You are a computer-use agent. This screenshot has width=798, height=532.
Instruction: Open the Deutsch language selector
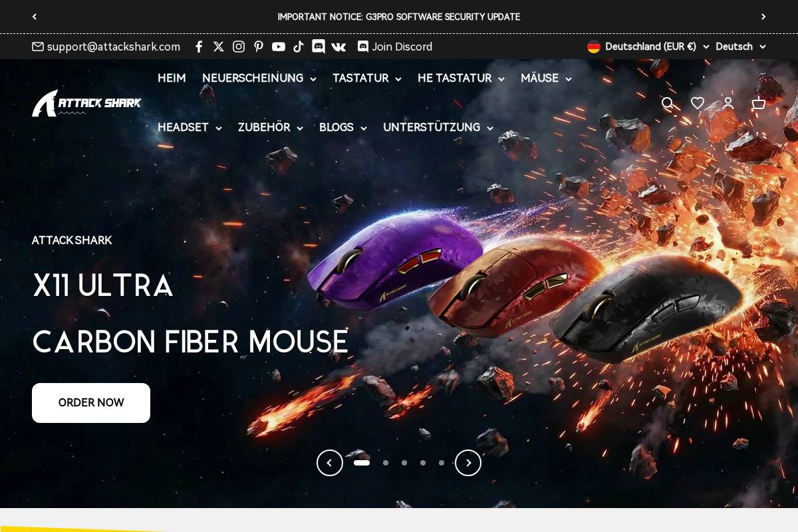[741, 47]
